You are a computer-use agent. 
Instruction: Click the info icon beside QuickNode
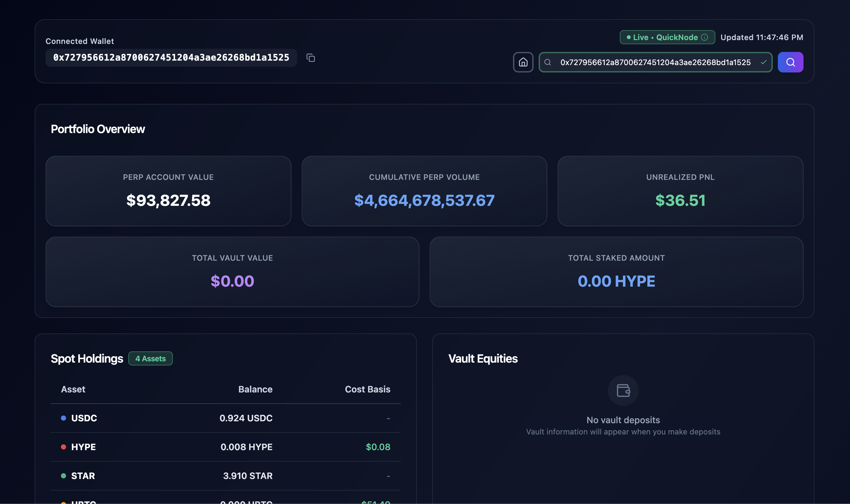(705, 38)
